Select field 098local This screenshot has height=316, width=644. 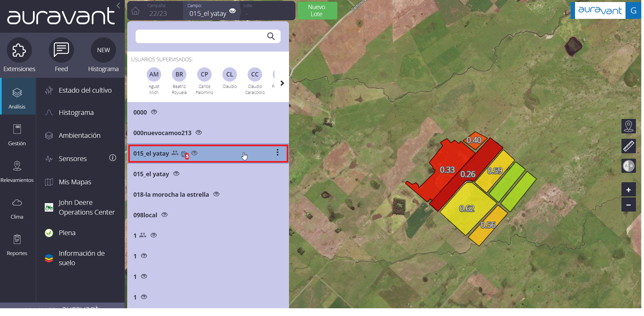(208, 215)
